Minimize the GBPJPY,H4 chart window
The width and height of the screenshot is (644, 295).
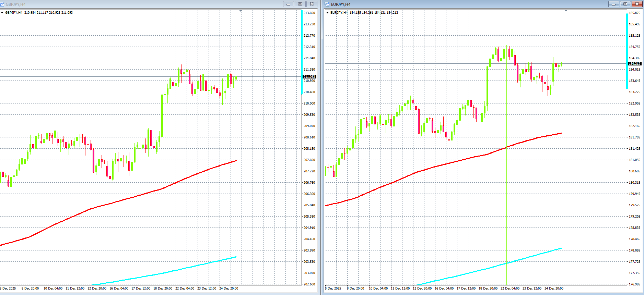point(288,4)
